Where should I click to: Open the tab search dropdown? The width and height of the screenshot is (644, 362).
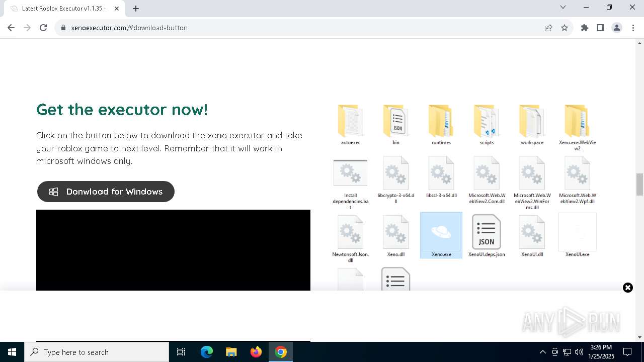pos(563,7)
